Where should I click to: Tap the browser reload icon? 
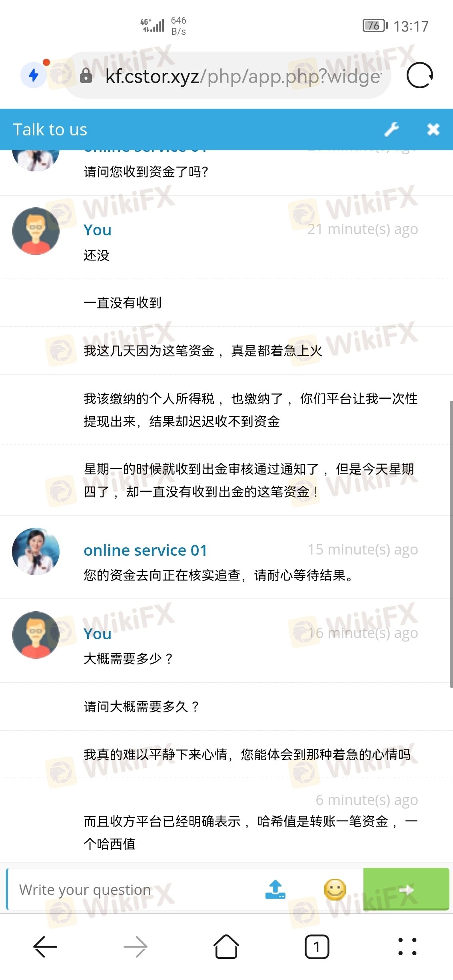[x=419, y=75]
